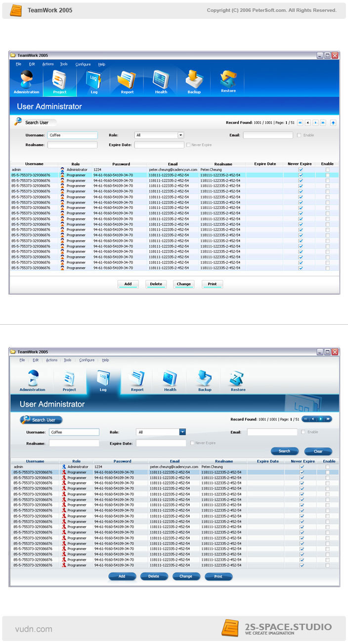This screenshot has width=348, height=644.
Task: Go to last page in the dark-blue pager
Action: point(328,419)
